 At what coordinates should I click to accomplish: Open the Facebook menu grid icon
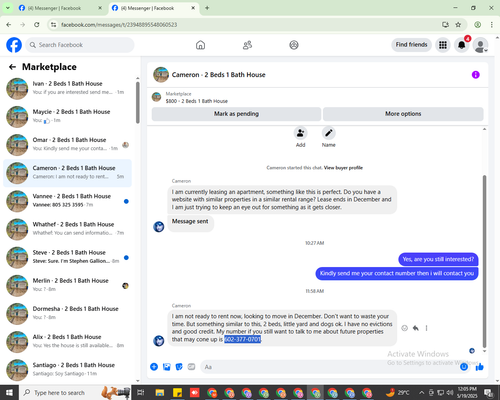point(443,45)
